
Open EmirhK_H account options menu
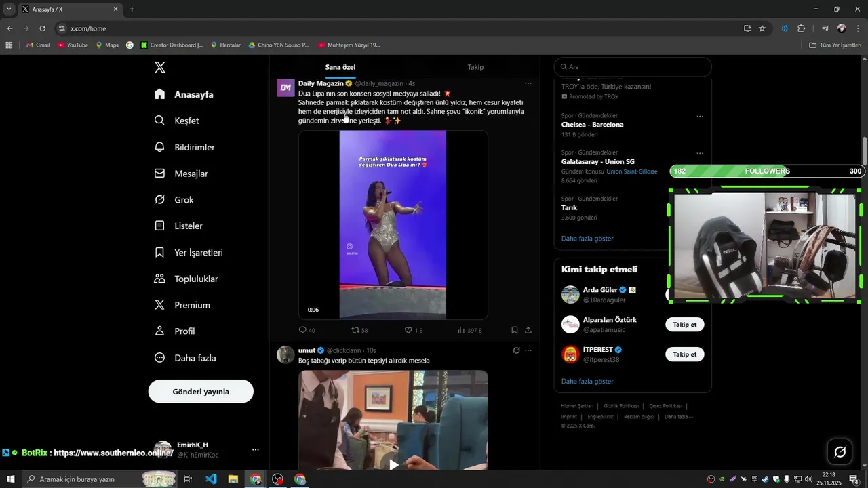[x=256, y=449]
